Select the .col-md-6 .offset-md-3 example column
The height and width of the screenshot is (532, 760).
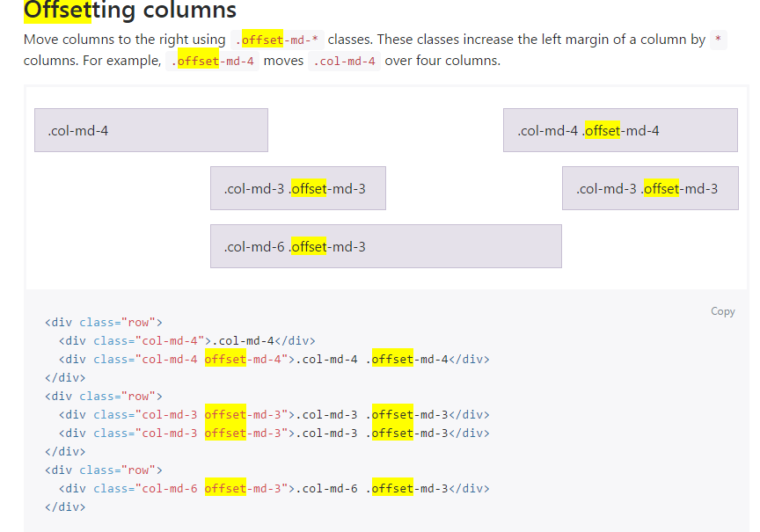point(385,246)
